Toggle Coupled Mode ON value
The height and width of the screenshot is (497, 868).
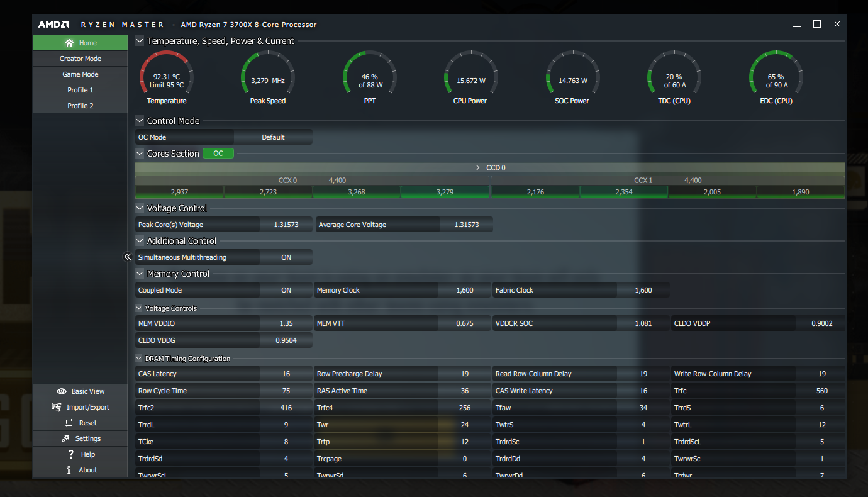(x=286, y=290)
